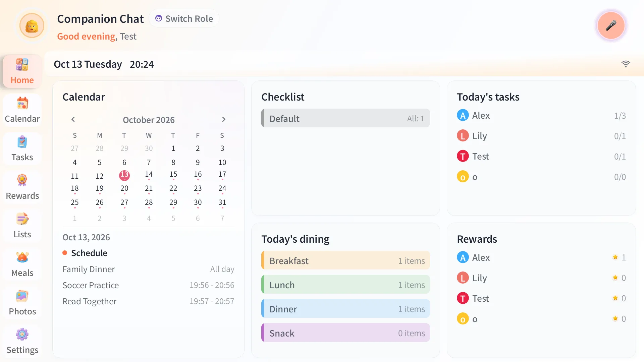Screen dimensions: 644x362
Task: Open the Read Together event
Action: [x=148, y=301]
